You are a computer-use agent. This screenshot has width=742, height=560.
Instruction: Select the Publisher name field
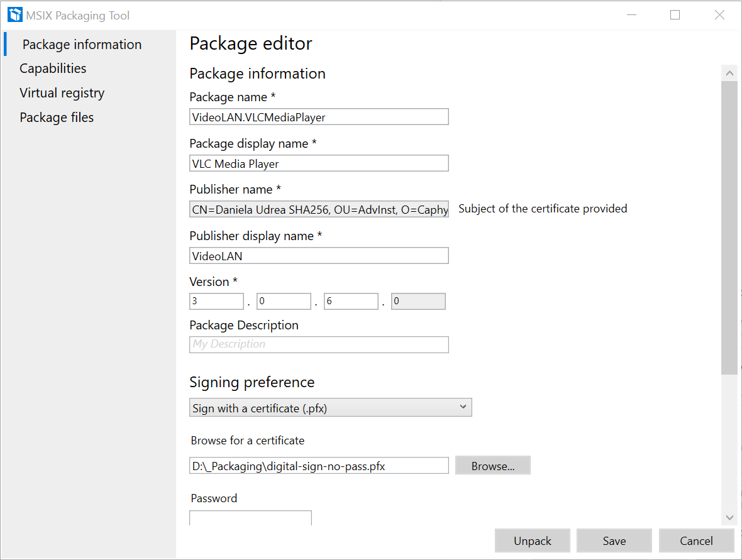[x=319, y=209]
